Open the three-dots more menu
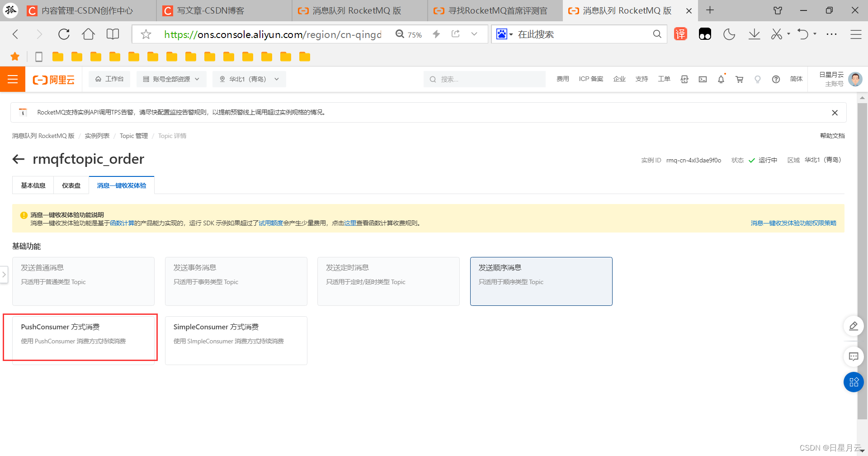 click(x=831, y=34)
